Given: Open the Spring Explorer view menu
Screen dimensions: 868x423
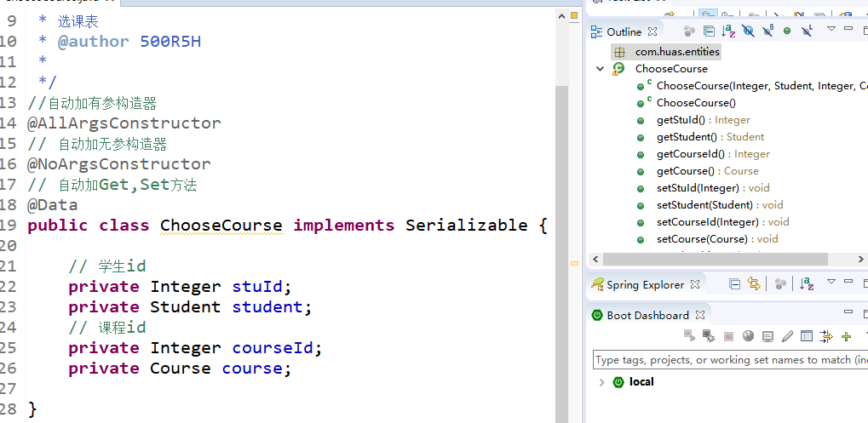Looking at the screenshot, I should 831,282.
